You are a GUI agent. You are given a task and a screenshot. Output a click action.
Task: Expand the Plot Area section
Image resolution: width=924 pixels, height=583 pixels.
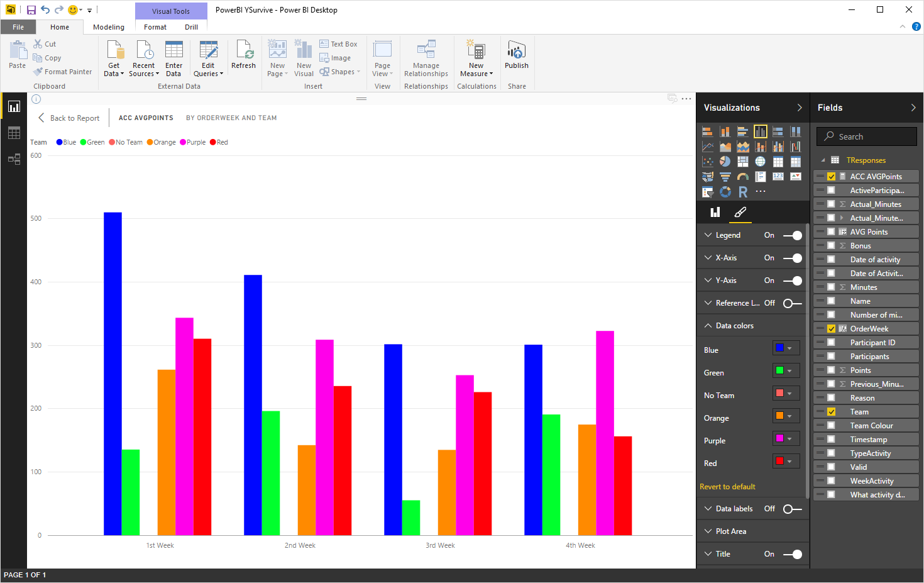(708, 531)
